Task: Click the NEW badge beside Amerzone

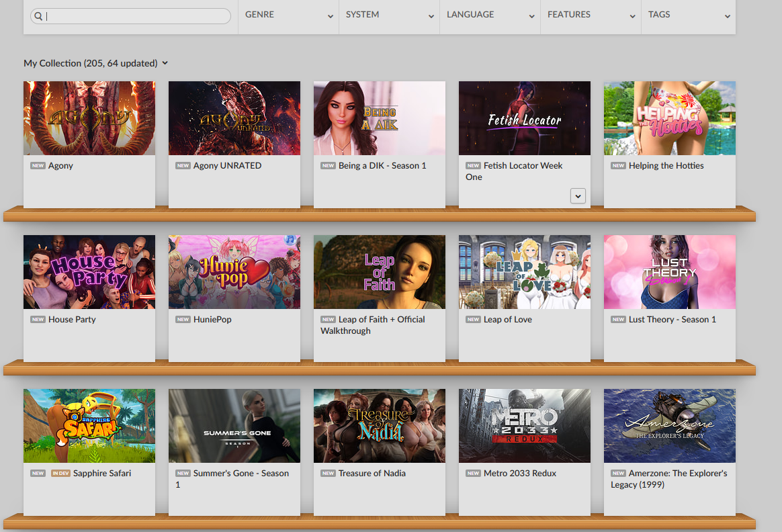Action: pyautogui.click(x=619, y=473)
